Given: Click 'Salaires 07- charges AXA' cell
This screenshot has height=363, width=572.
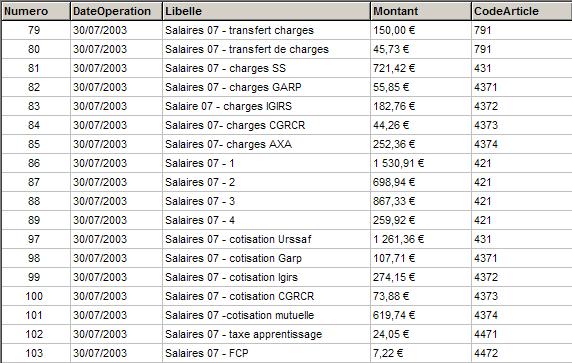Looking at the screenshot, I should (x=266, y=144).
